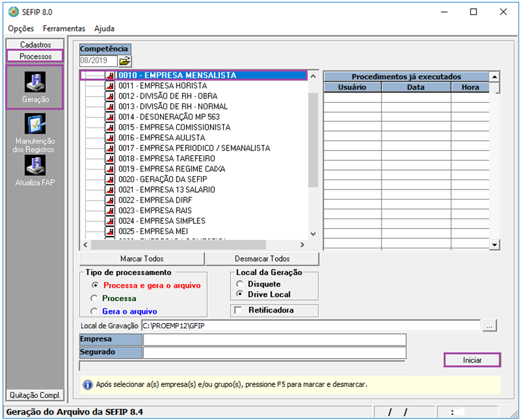The image size is (521, 420).
Task: Select Disquete as Local da Geração
Action: point(240,284)
